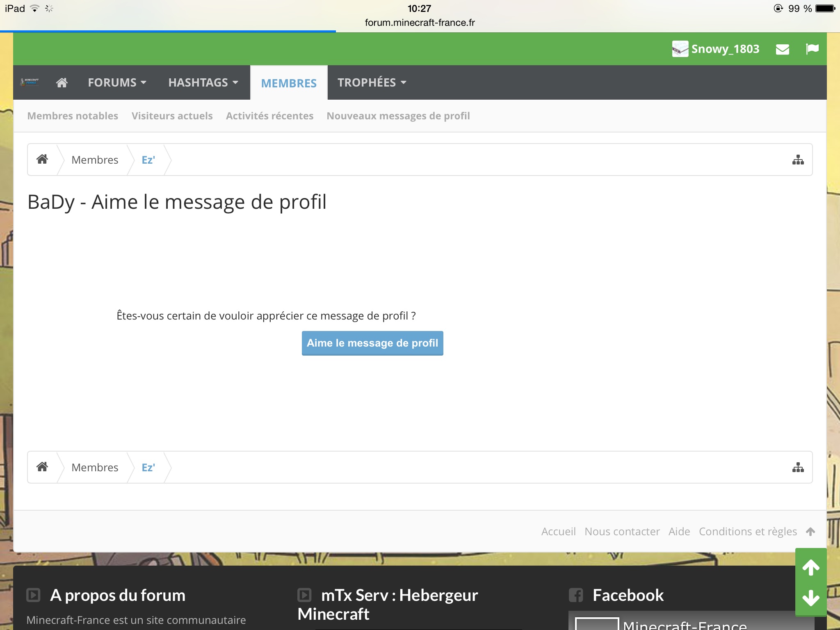Open Visiteurs actuels sub-tab
Image resolution: width=840 pixels, height=630 pixels.
[x=172, y=116]
